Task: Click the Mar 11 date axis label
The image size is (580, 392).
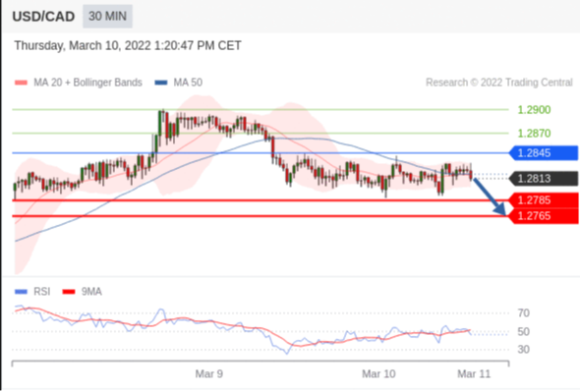Action: (x=474, y=374)
